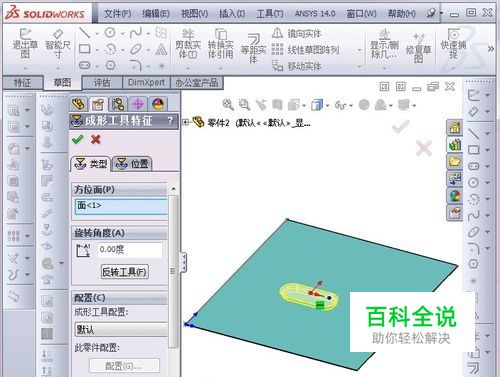Open 帮助(H) menu

point(402,14)
